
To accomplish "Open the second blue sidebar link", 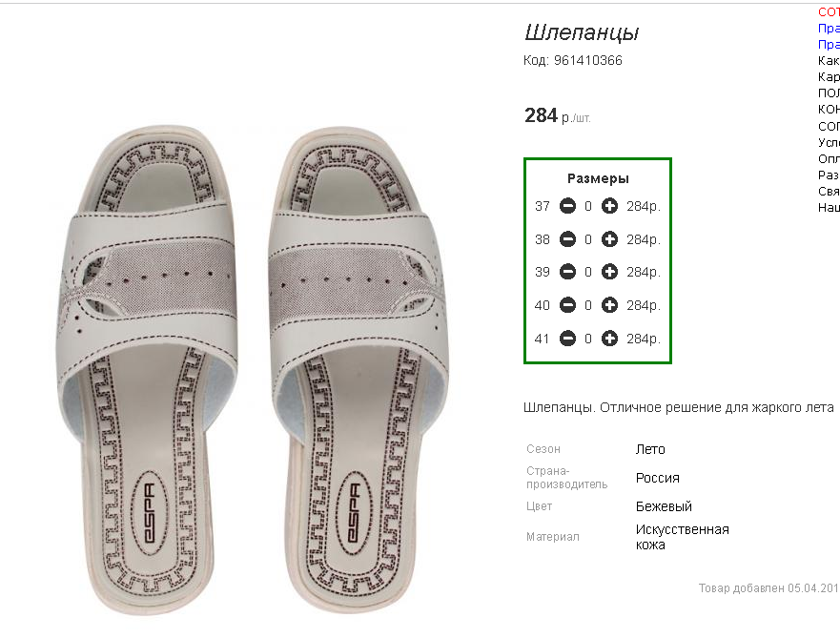I will point(829,44).
